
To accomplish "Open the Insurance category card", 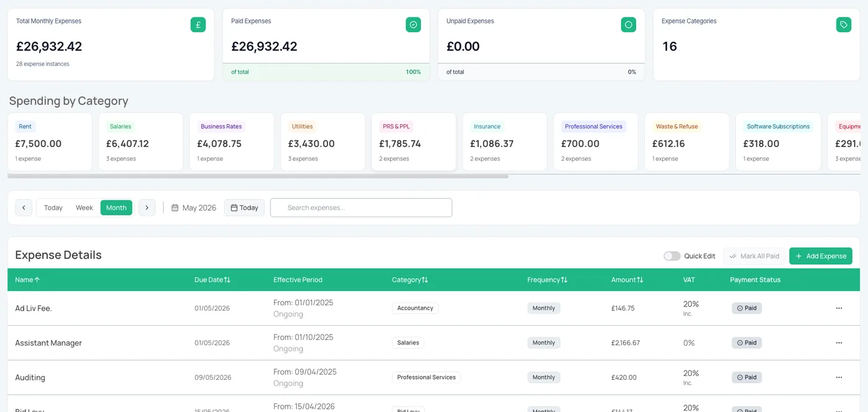I will point(505,142).
